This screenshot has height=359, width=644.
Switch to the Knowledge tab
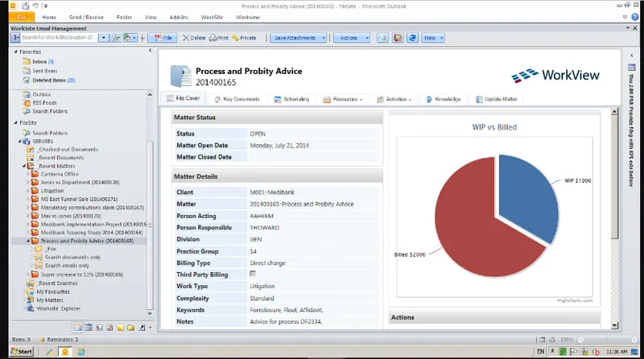(x=444, y=99)
